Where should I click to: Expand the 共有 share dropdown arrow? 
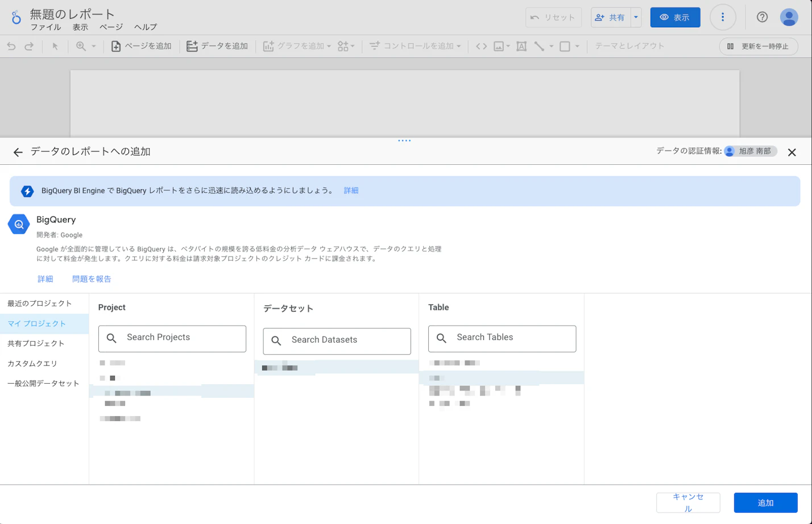point(636,17)
